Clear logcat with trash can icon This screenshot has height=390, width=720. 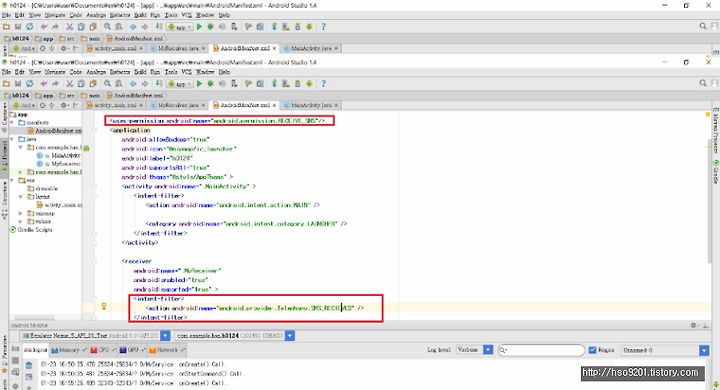(29, 366)
